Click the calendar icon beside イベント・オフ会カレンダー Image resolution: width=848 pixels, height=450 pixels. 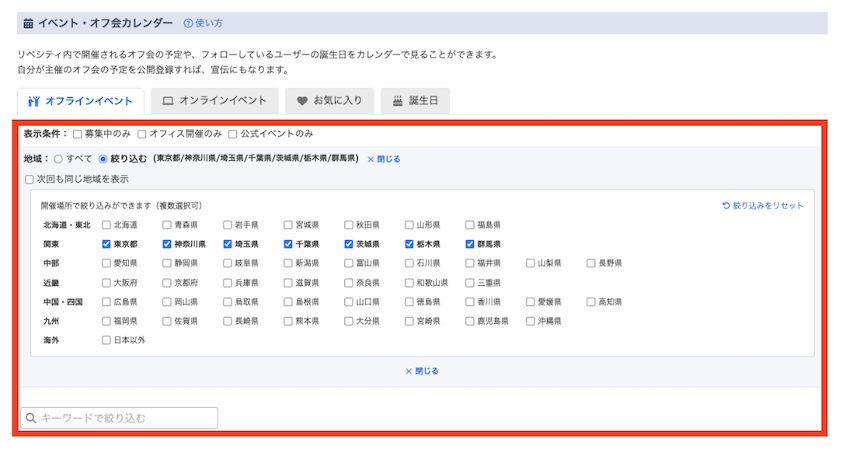tap(28, 23)
